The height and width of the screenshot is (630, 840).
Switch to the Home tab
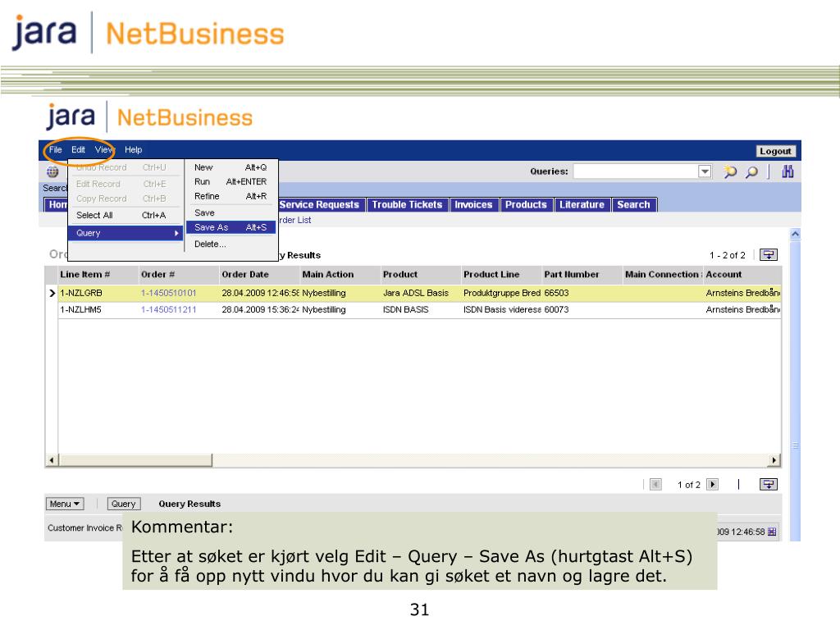coord(57,204)
